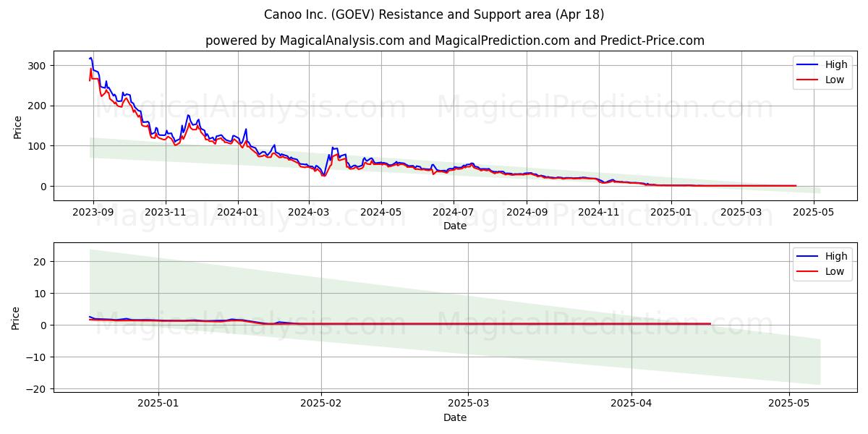Click the 'Date' x-axis label under the bottom chart
The height and width of the screenshot is (434, 868).
point(455,417)
